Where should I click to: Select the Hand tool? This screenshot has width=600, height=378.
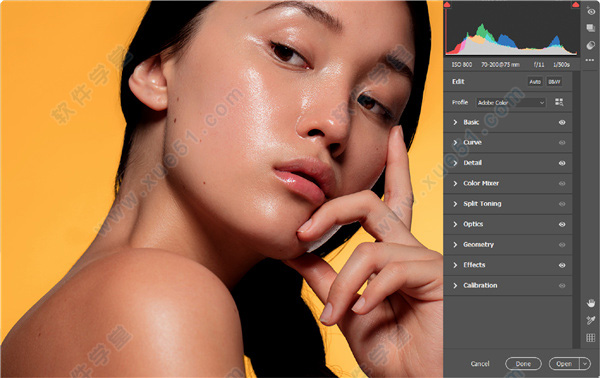(591, 303)
